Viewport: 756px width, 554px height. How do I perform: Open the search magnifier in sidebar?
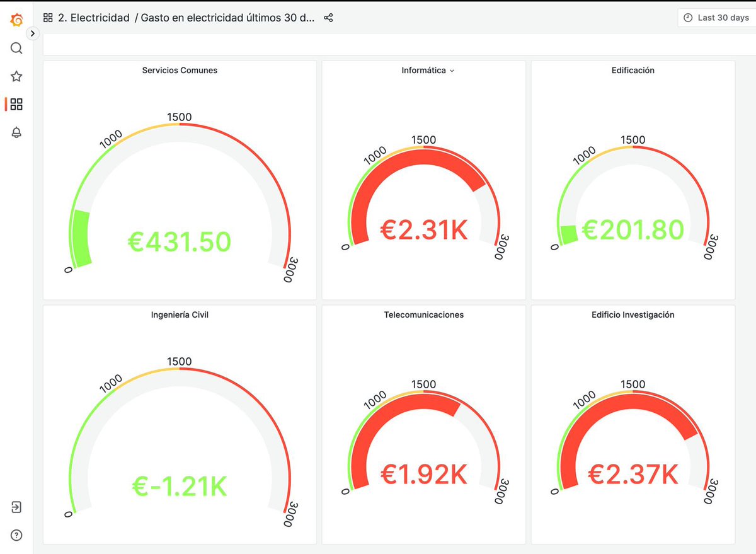coord(16,49)
